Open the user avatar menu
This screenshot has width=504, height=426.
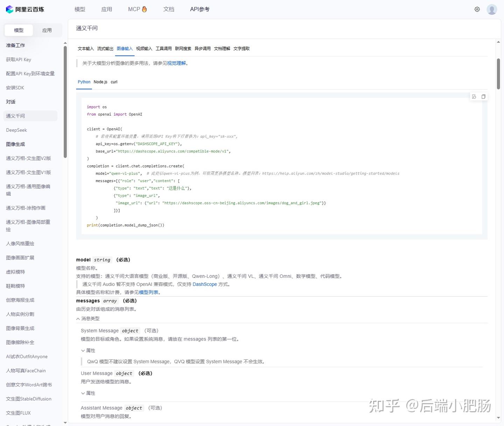pos(492,9)
